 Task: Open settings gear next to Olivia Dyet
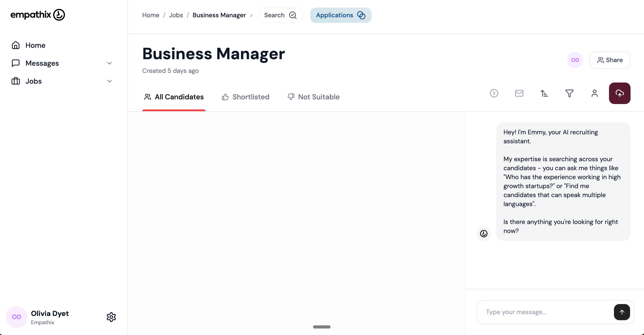point(111,317)
